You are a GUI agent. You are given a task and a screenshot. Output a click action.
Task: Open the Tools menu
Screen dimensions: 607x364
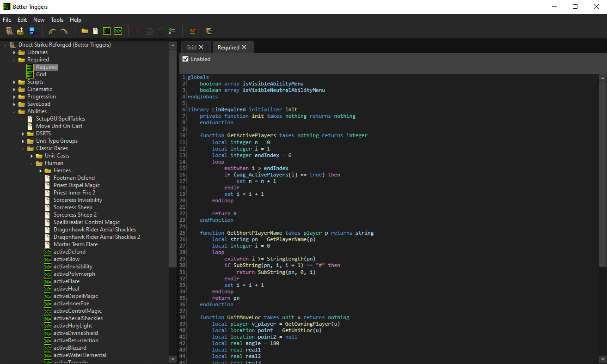(x=57, y=20)
